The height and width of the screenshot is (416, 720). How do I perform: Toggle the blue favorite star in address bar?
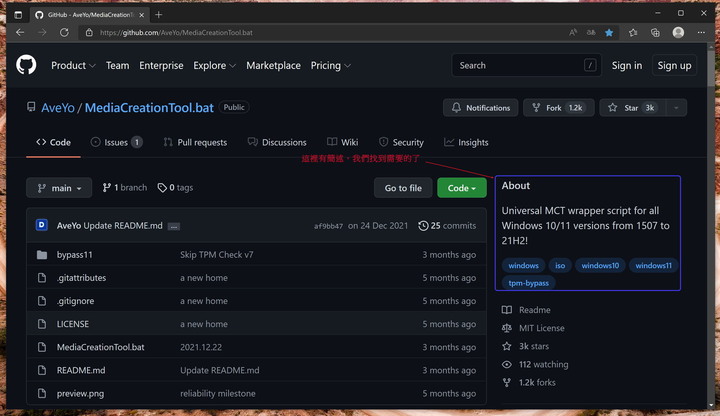point(609,33)
